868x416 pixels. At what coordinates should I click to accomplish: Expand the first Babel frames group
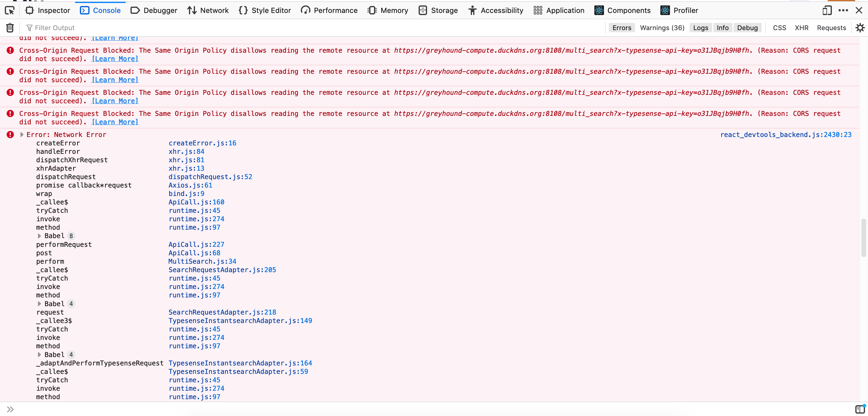pyautogui.click(x=39, y=236)
